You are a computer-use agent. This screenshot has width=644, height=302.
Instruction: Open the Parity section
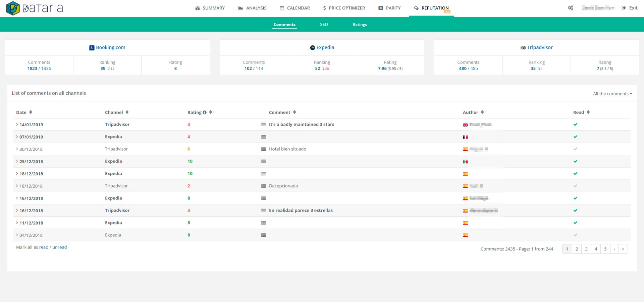coord(390,8)
